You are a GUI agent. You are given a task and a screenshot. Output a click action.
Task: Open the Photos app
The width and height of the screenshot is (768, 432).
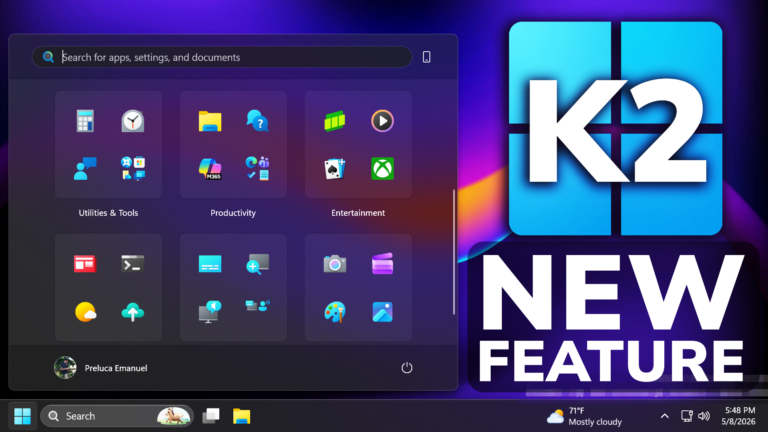383,312
